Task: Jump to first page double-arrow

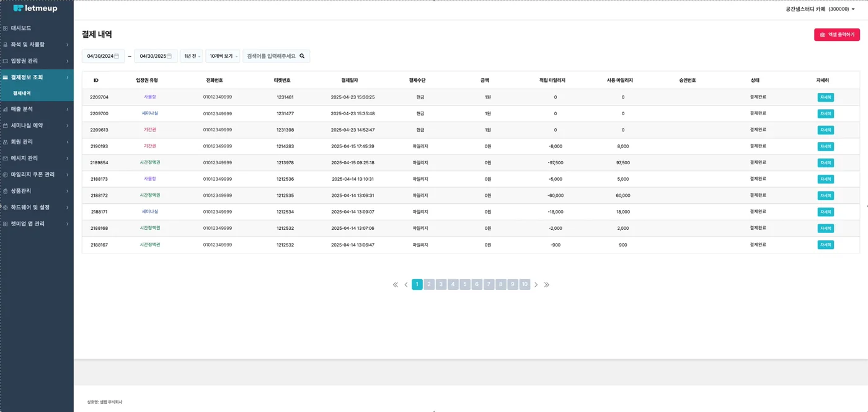Action: coord(396,284)
